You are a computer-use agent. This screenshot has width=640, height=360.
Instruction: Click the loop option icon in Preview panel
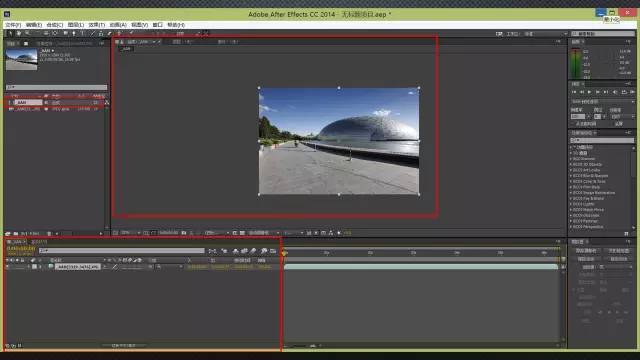coord(624,92)
